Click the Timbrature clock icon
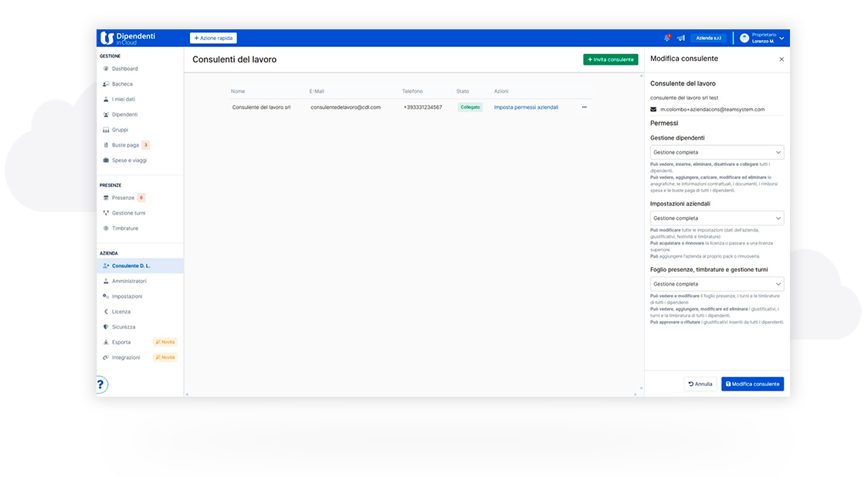868x477 pixels. tap(106, 228)
